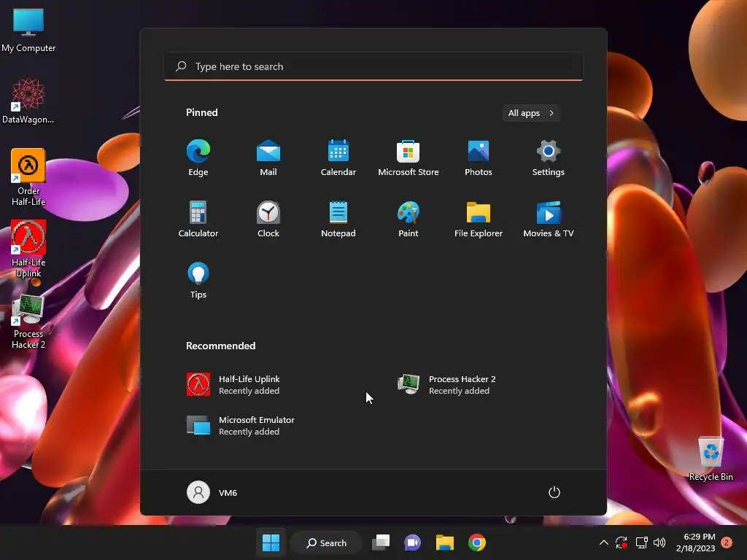Select Order Half-Life desktop shortcut
Image resolution: width=747 pixels, height=560 pixels.
click(x=28, y=177)
